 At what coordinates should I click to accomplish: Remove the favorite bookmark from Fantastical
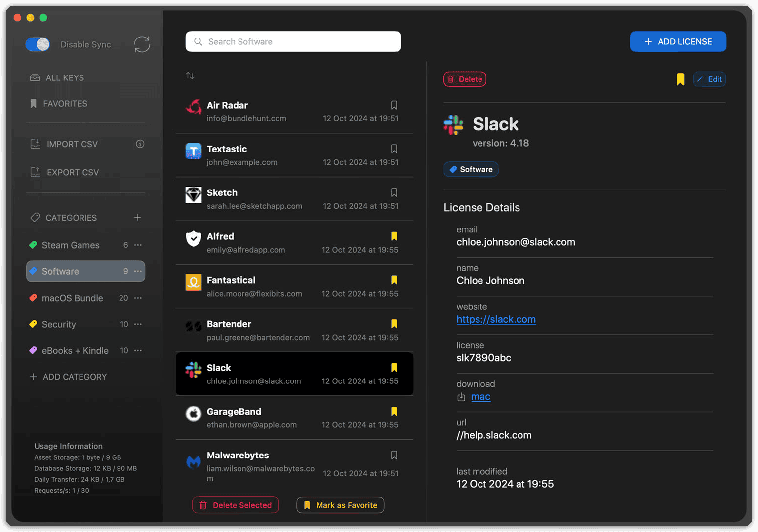[394, 280]
